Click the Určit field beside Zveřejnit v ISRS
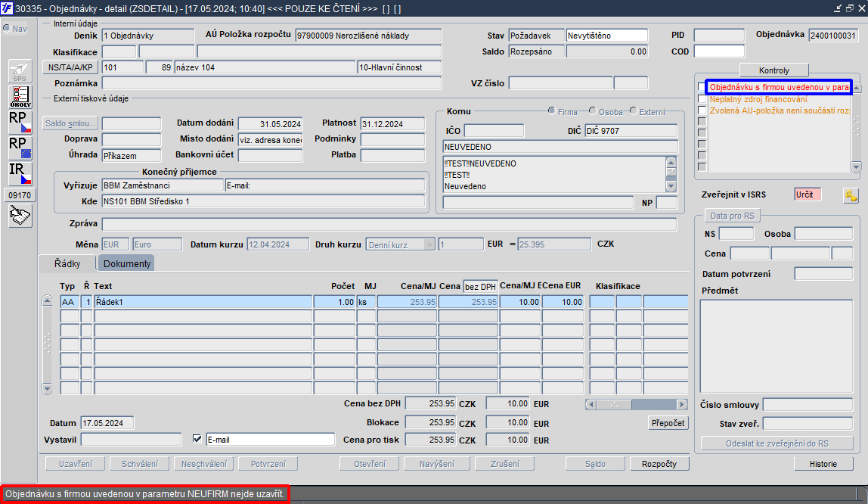 click(x=808, y=194)
